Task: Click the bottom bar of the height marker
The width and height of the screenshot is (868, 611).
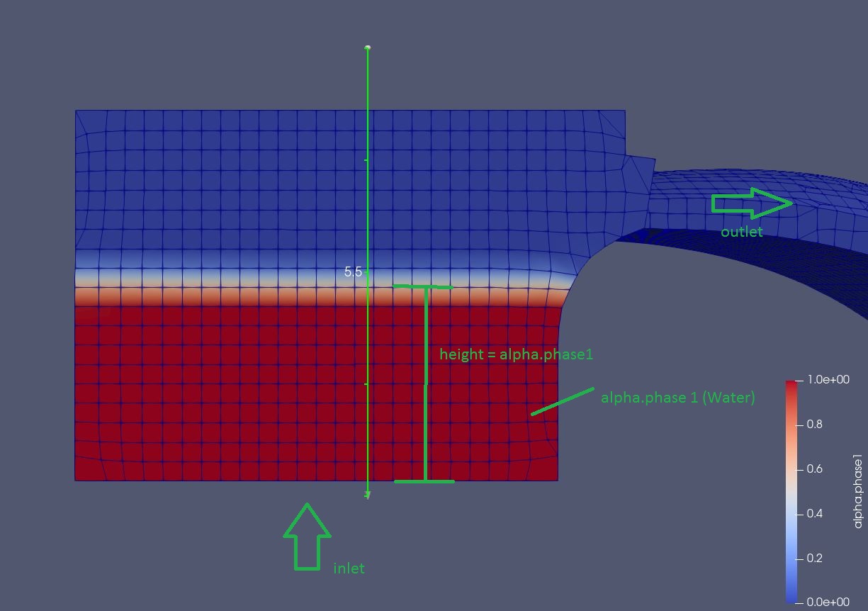Action: tap(424, 481)
